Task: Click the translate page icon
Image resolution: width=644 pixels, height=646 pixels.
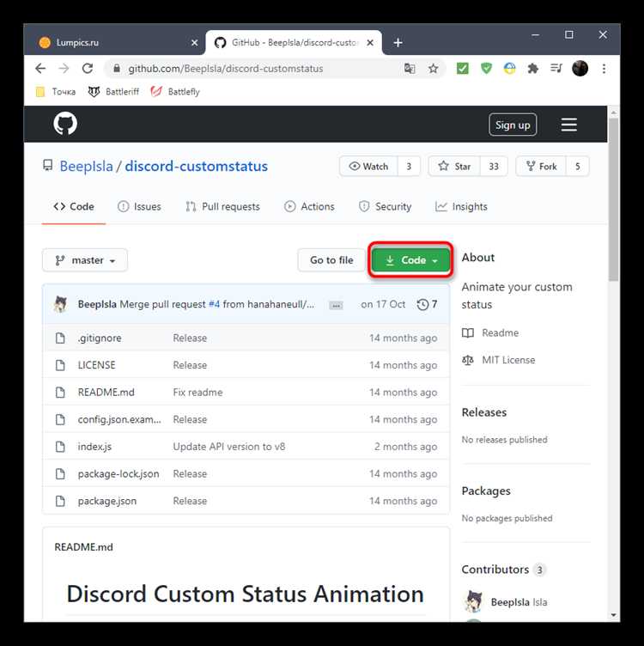Action: tap(410, 69)
